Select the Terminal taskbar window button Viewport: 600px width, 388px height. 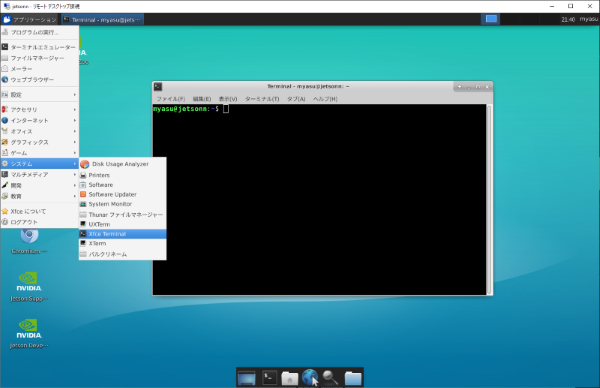[102, 20]
